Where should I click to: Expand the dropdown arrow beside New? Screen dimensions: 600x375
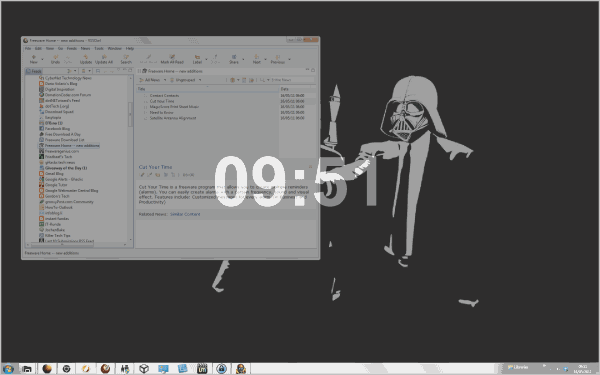click(x=42, y=59)
